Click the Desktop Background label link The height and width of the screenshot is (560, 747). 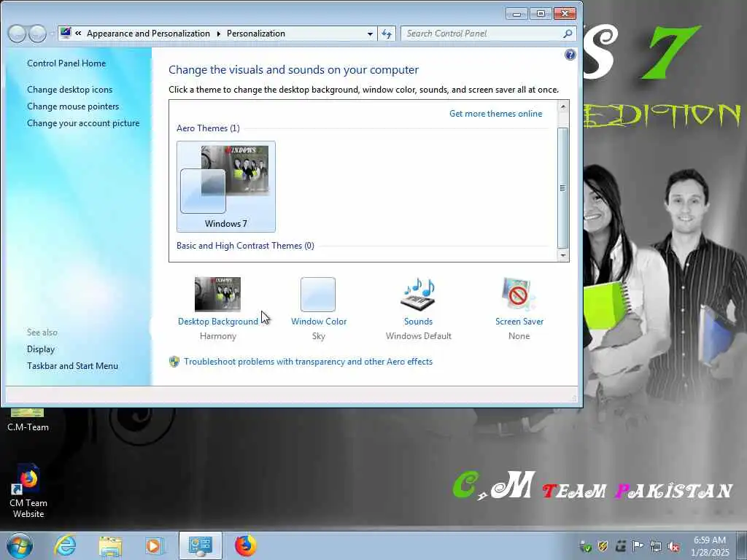[x=217, y=322]
